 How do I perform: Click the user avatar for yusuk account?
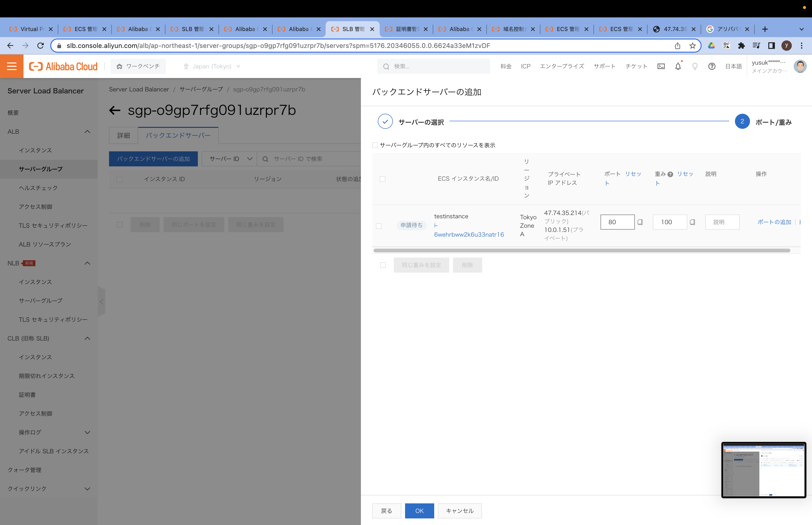click(800, 66)
